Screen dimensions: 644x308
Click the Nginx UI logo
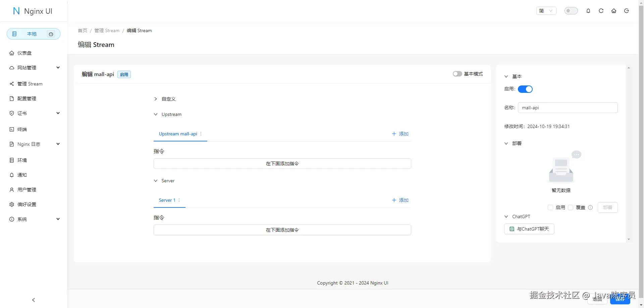point(33,11)
